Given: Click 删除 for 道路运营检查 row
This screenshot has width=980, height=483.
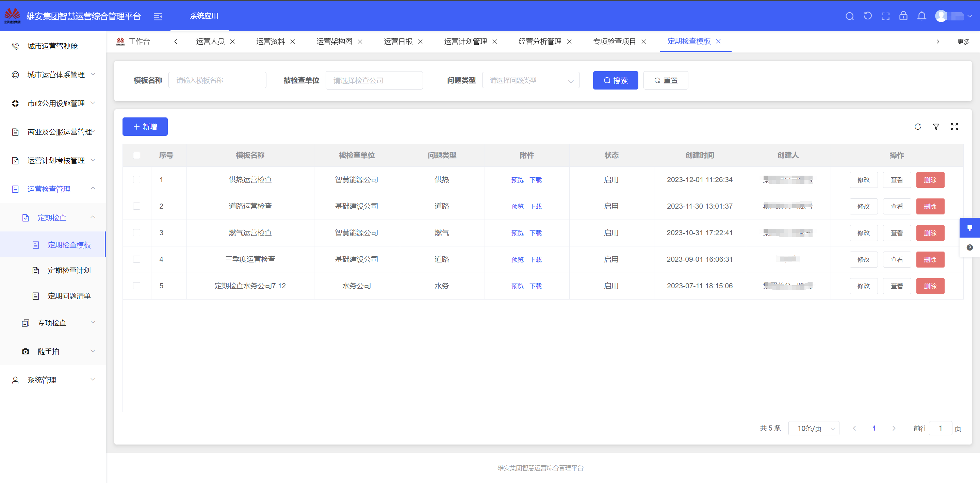Looking at the screenshot, I should pos(930,206).
